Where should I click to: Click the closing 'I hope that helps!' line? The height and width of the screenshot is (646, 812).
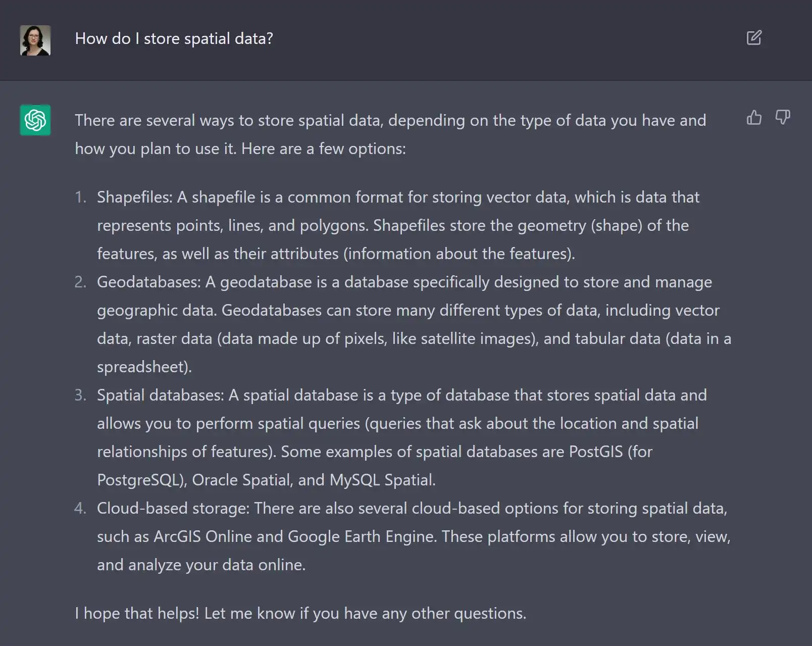(300, 613)
